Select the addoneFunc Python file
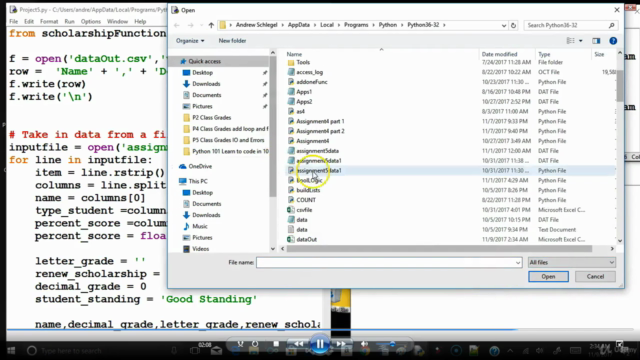Viewport: 640px width, 360px height. pos(312,82)
